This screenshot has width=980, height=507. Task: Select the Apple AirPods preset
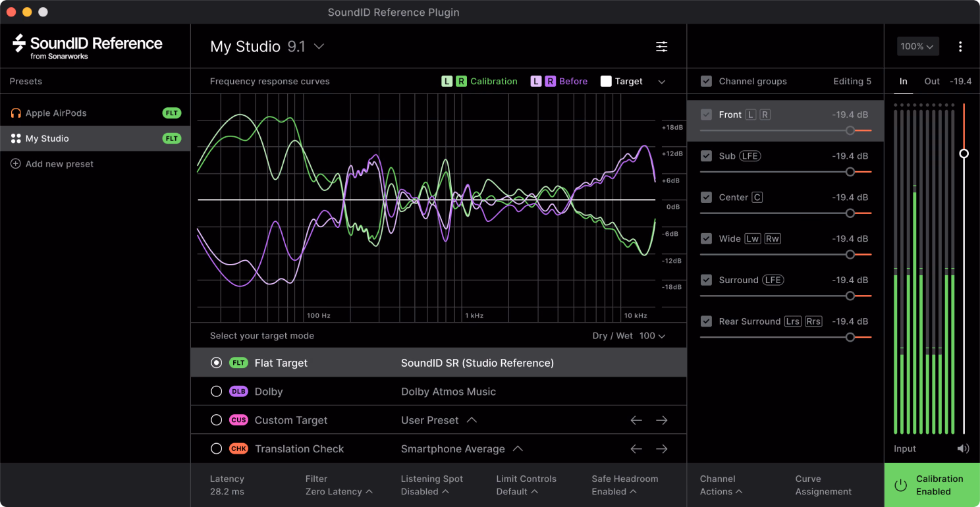click(x=95, y=113)
